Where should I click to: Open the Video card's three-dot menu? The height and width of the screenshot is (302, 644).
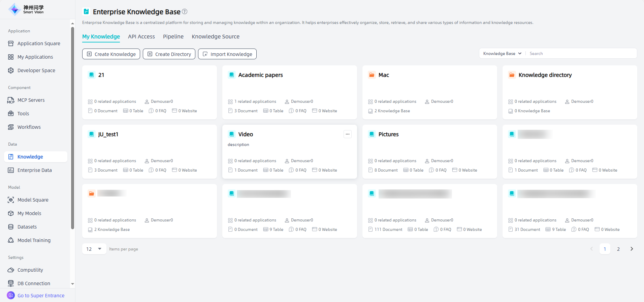pos(347,134)
